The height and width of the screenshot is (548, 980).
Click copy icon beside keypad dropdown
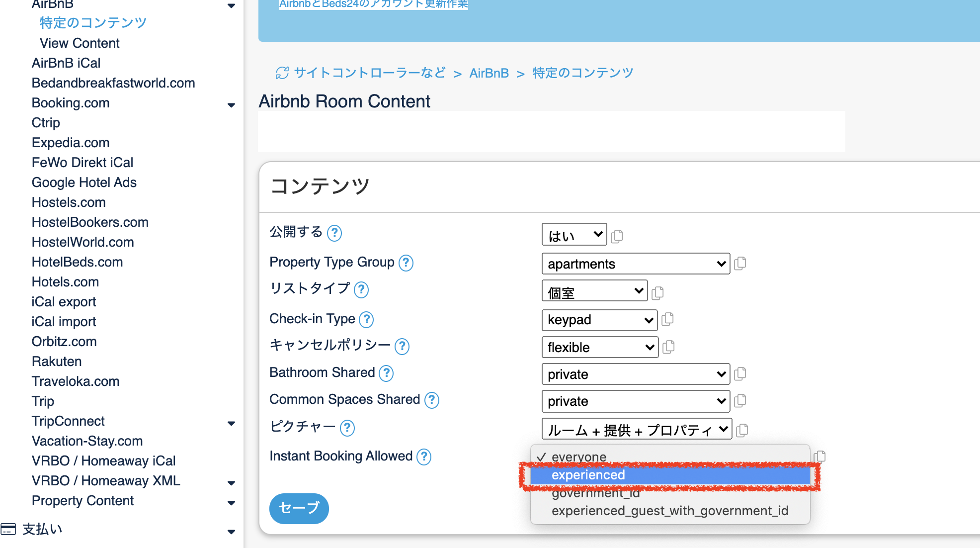pyautogui.click(x=667, y=319)
